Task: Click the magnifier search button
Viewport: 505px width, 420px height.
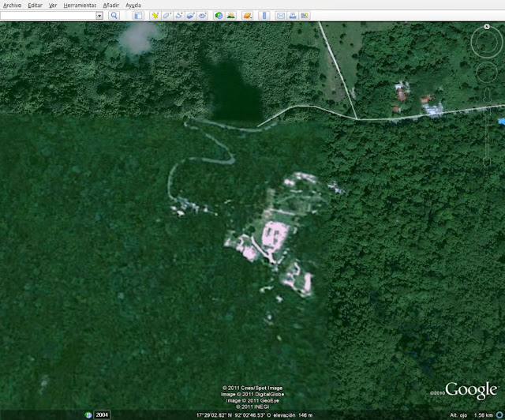Action: (x=114, y=16)
